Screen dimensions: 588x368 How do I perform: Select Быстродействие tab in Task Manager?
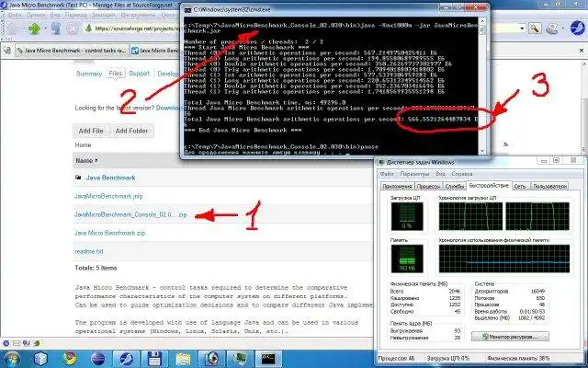pyautogui.click(x=489, y=186)
